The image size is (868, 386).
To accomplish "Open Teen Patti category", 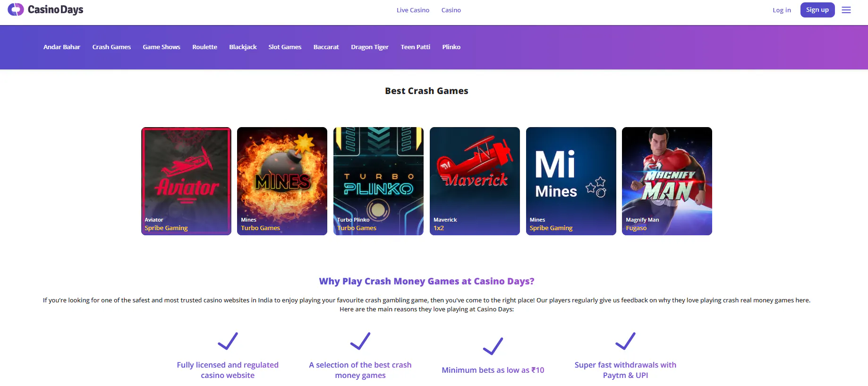I will (x=416, y=47).
